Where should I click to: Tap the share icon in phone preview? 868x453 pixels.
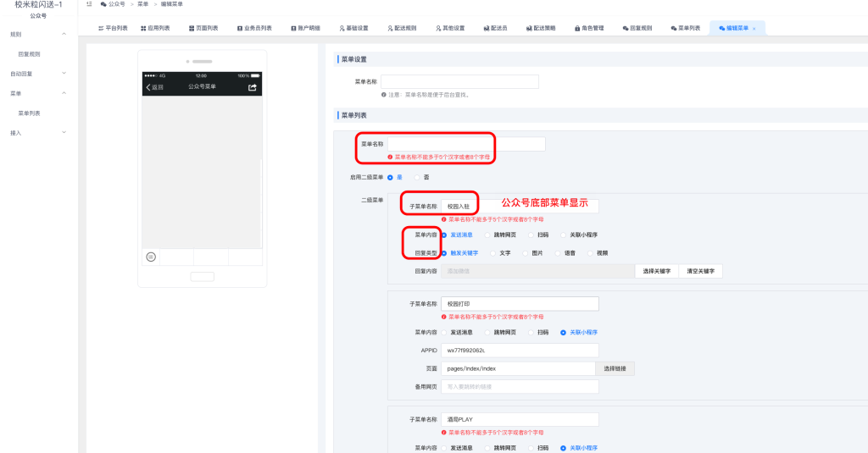252,87
